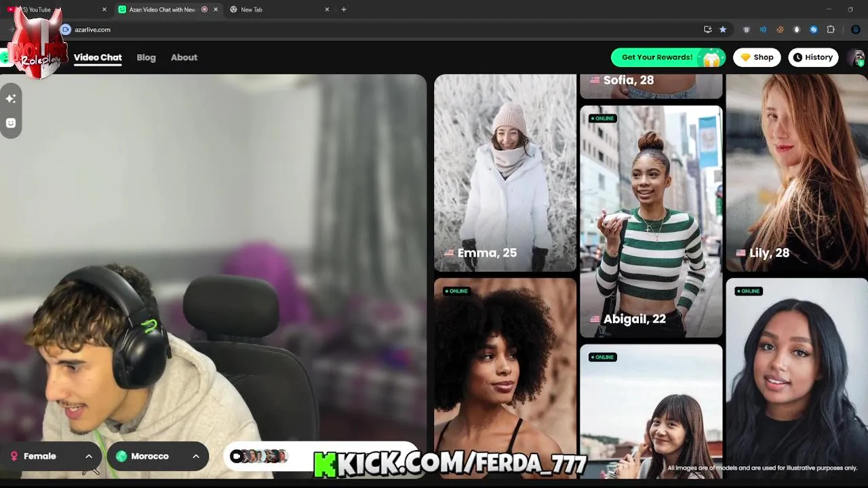Expand the Female gender filter dropdown
The image size is (868, 488).
point(52,456)
